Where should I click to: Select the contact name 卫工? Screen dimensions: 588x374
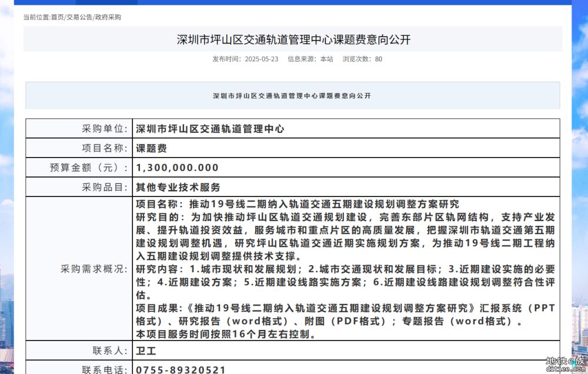(146, 351)
